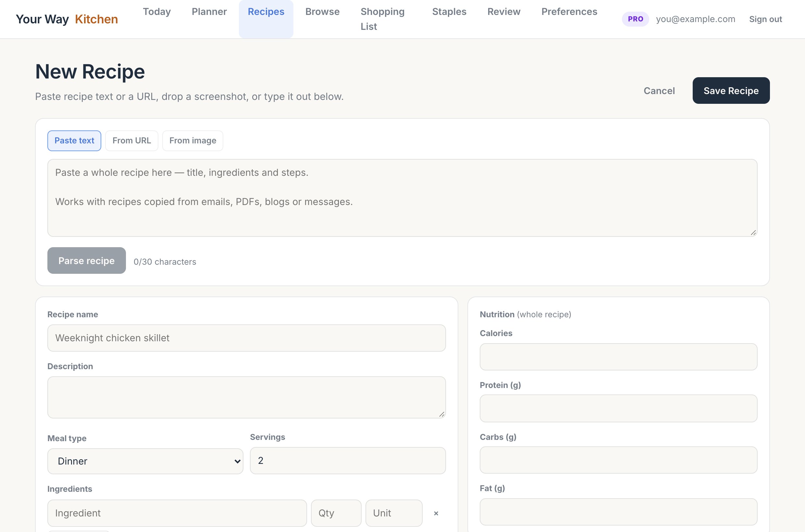The width and height of the screenshot is (805, 532).
Task: Focus the Protein (g) field
Action: click(618, 408)
